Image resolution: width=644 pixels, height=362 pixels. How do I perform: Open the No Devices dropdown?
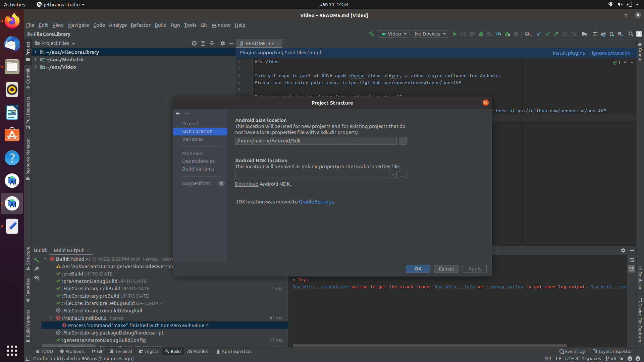(430, 34)
